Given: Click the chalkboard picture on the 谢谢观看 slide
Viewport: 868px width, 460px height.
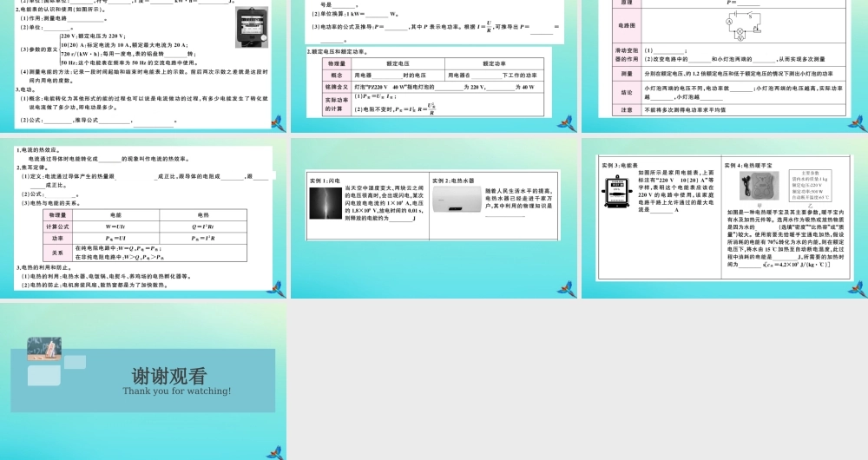Looking at the screenshot, I should click(44, 349).
